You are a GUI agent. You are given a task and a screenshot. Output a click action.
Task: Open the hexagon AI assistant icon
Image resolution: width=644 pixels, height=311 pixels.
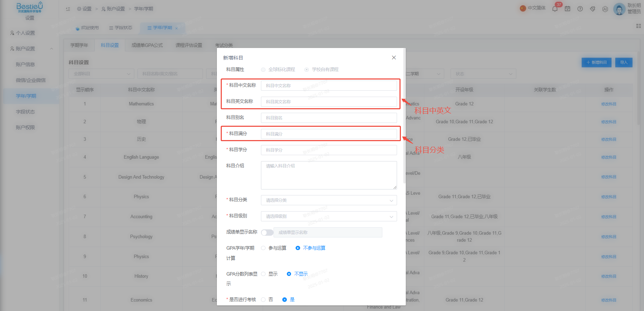click(x=605, y=9)
